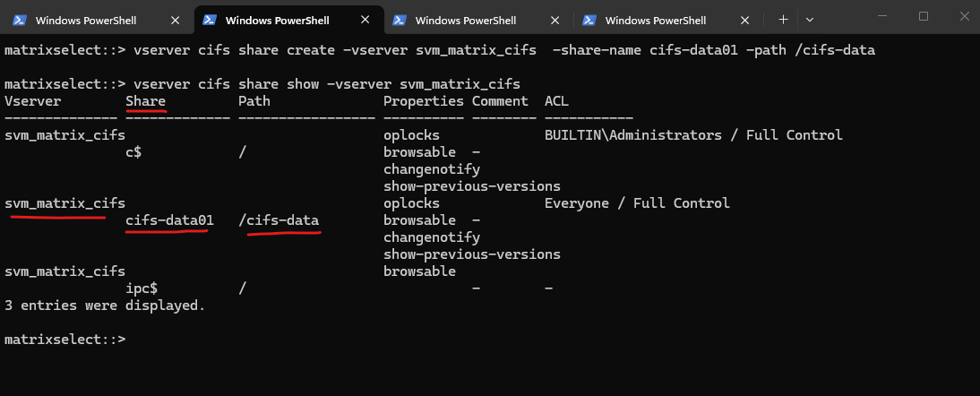
Task: Switch to the fourth Windows PowerShell tab
Action: pyautogui.click(x=657, y=20)
